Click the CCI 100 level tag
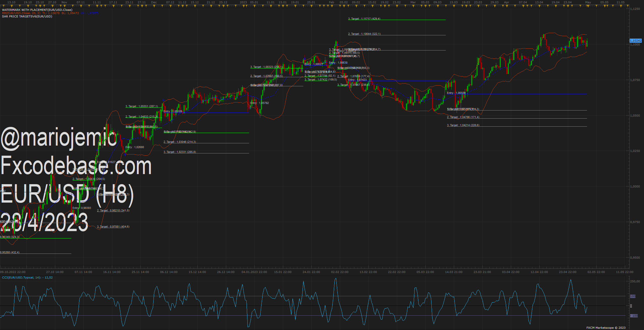This screenshot has height=330, width=644. pos(633,296)
